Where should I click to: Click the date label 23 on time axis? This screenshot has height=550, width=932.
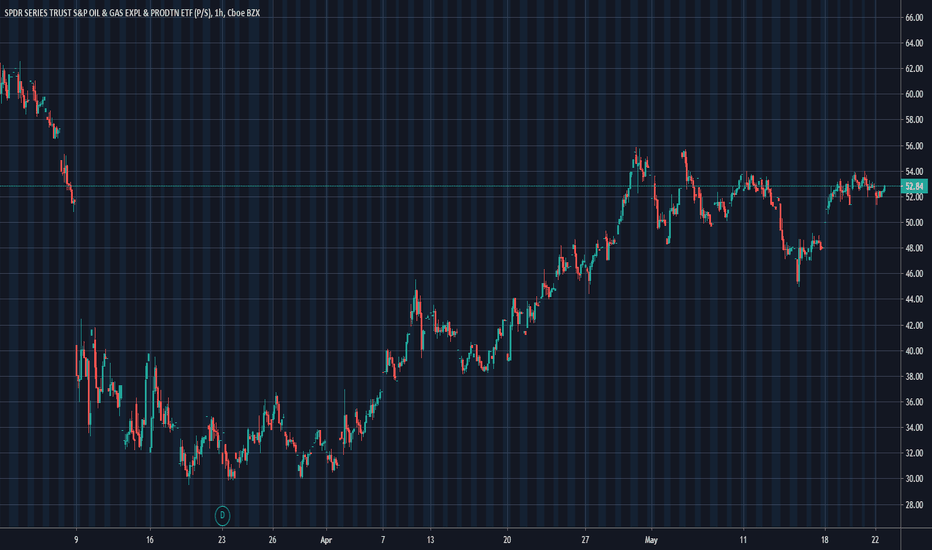click(x=222, y=540)
